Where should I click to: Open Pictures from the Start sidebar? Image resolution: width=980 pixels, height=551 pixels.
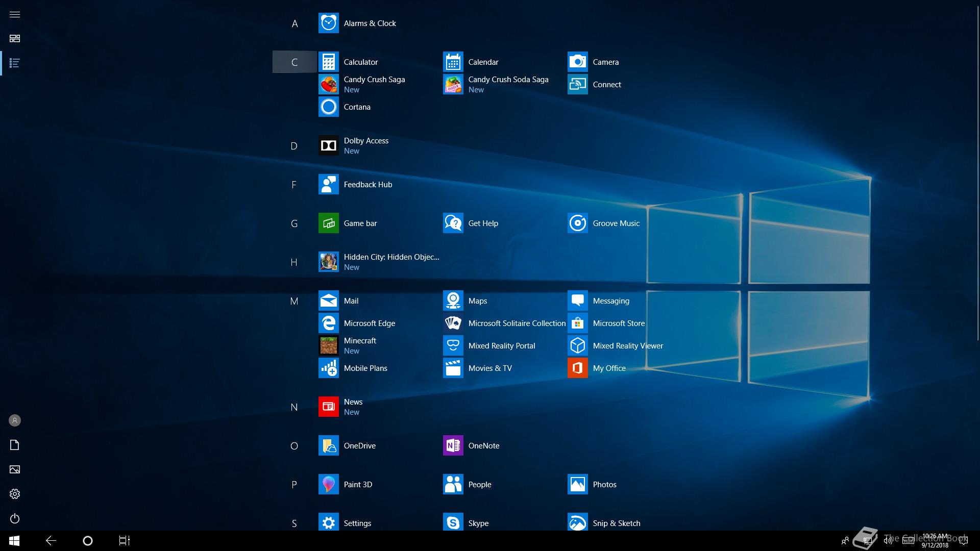(x=15, y=469)
